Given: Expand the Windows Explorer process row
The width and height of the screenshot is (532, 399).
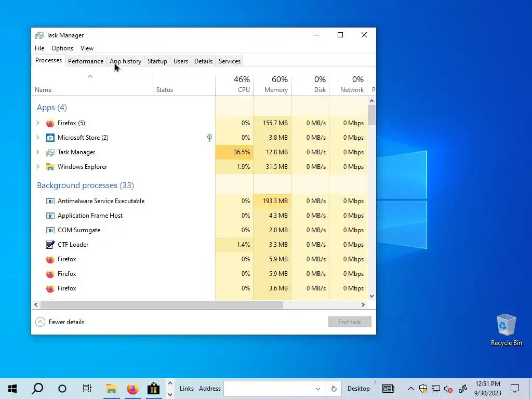Looking at the screenshot, I should coord(38,167).
